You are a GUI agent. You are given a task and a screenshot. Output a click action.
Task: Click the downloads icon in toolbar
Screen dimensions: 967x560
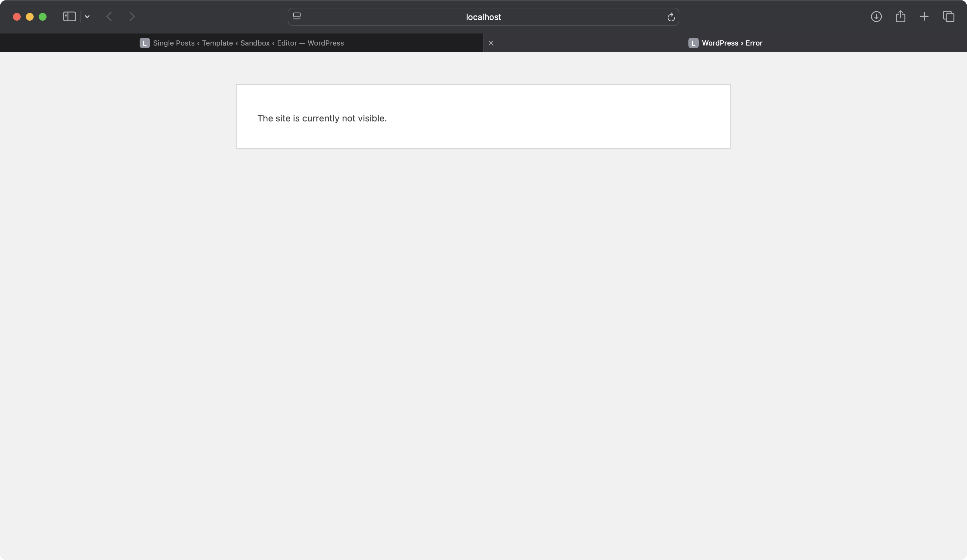point(876,17)
